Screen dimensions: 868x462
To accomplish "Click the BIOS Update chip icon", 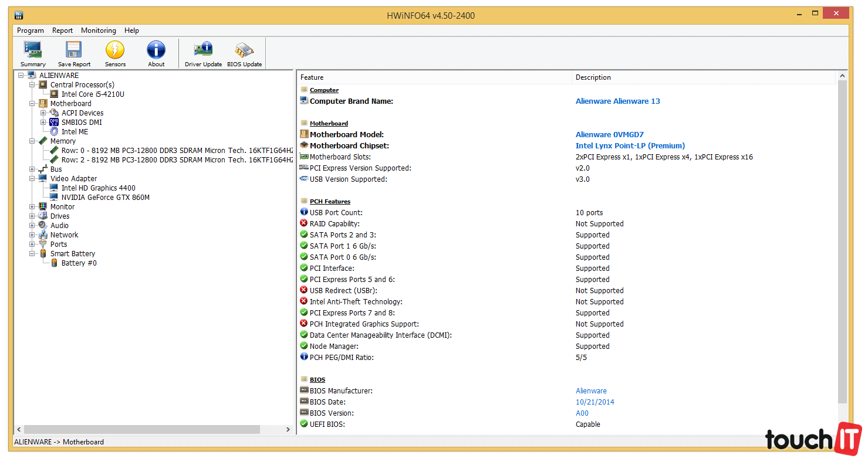I will pyautogui.click(x=244, y=54).
